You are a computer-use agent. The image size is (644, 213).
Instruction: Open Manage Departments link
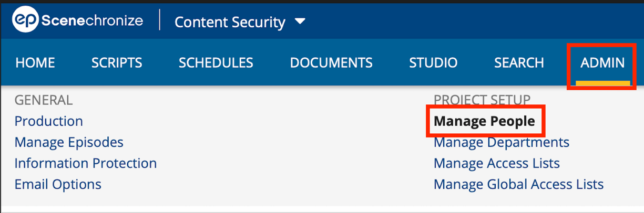[x=502, y=142]
